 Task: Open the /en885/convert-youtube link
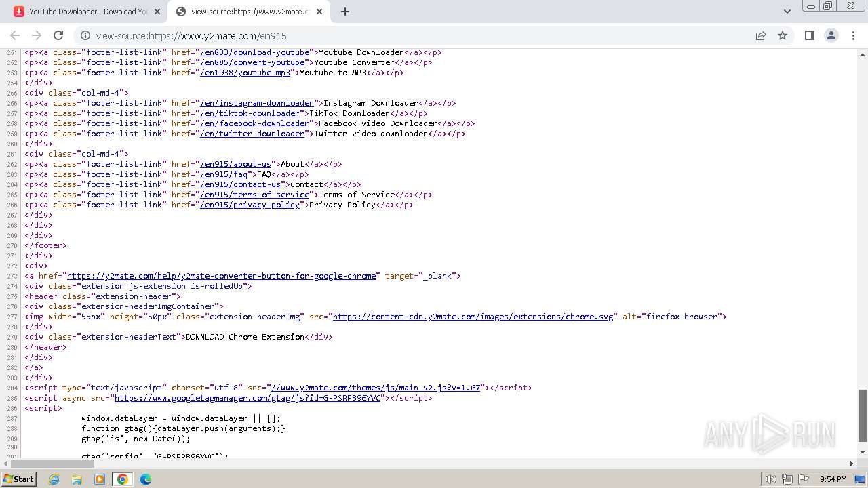(252, 62)
